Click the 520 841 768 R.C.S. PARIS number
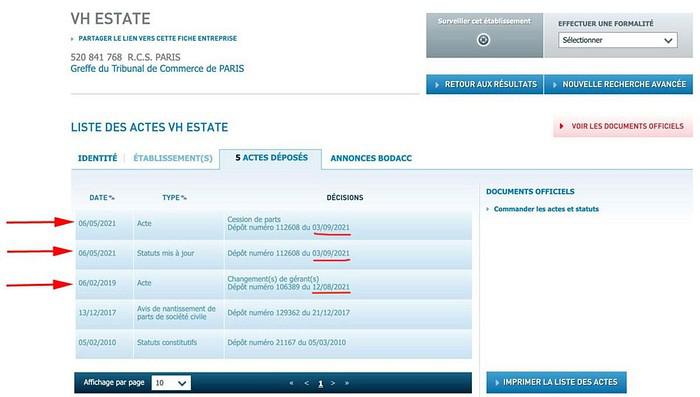This screenshot has width=700, height=397. pos(125,57)
